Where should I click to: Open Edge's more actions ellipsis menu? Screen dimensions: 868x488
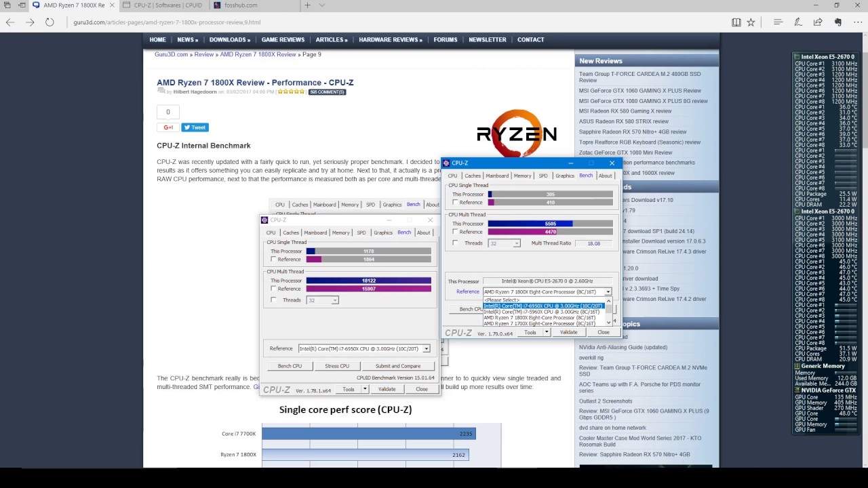(858, 22)
